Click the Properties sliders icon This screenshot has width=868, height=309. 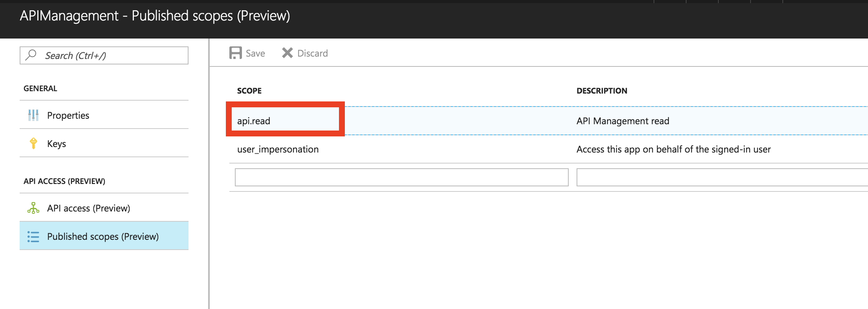(x=33, y=115)
